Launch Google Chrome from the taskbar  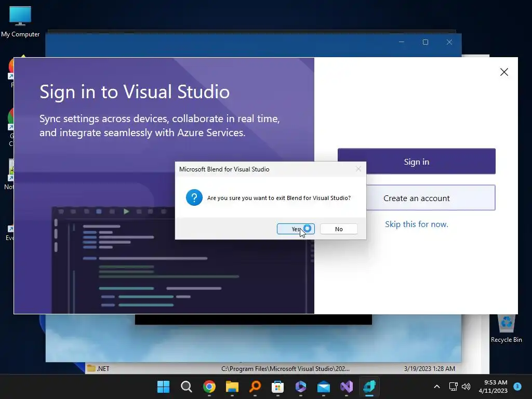pos(209,387)
